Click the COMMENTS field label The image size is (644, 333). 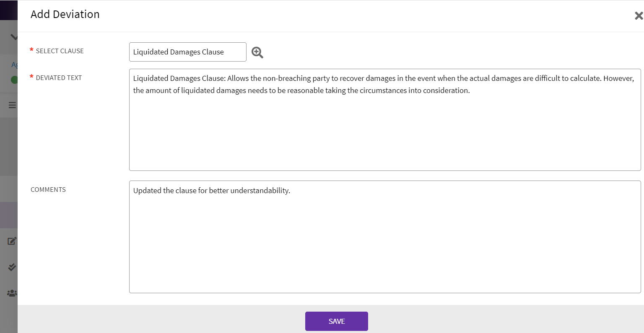coord(48,190)
